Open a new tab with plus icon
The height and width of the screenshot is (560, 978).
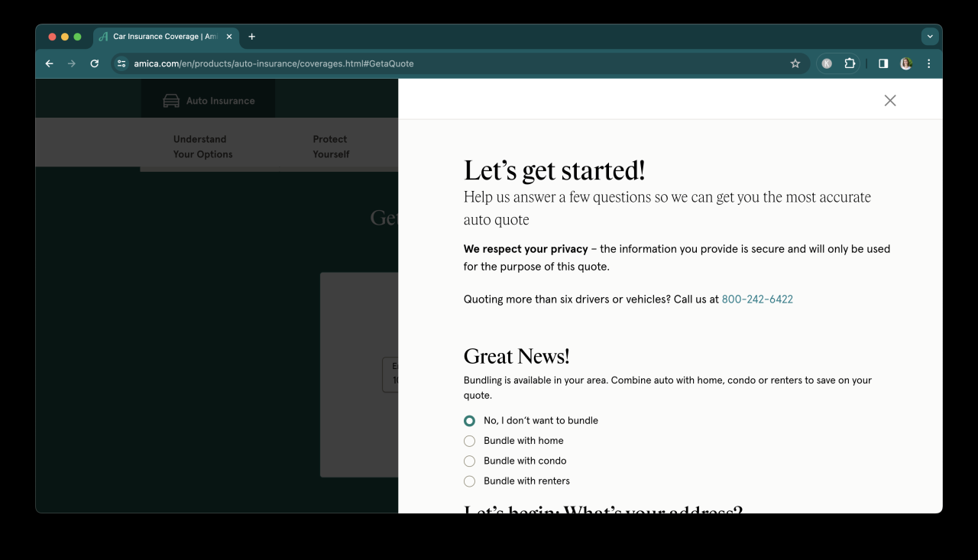coord(252,37)
